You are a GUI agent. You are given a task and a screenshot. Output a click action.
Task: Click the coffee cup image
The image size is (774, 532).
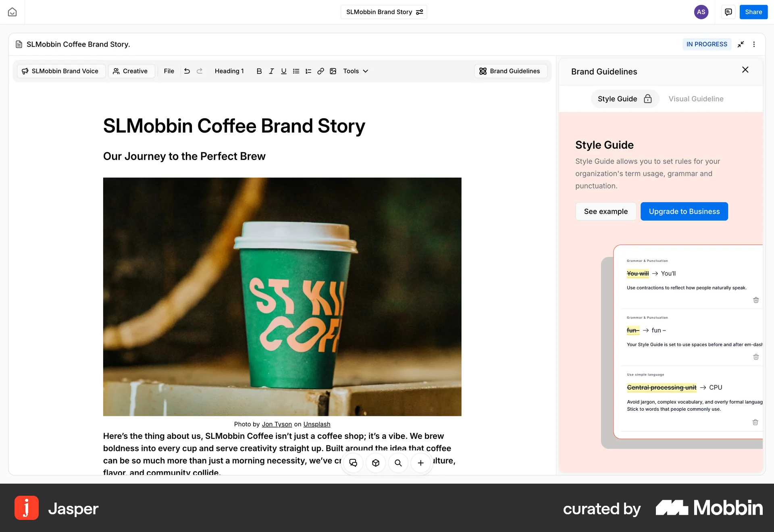point(282,297)
